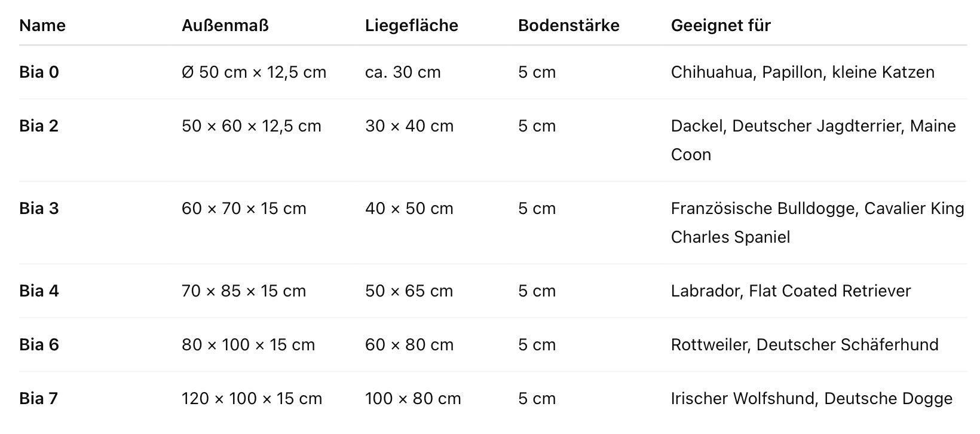Select the Außenmaß column header

point(225,26)
